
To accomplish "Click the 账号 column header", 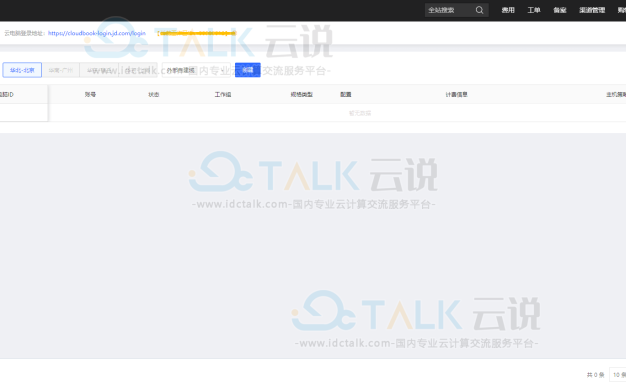I will pos(90,95).
